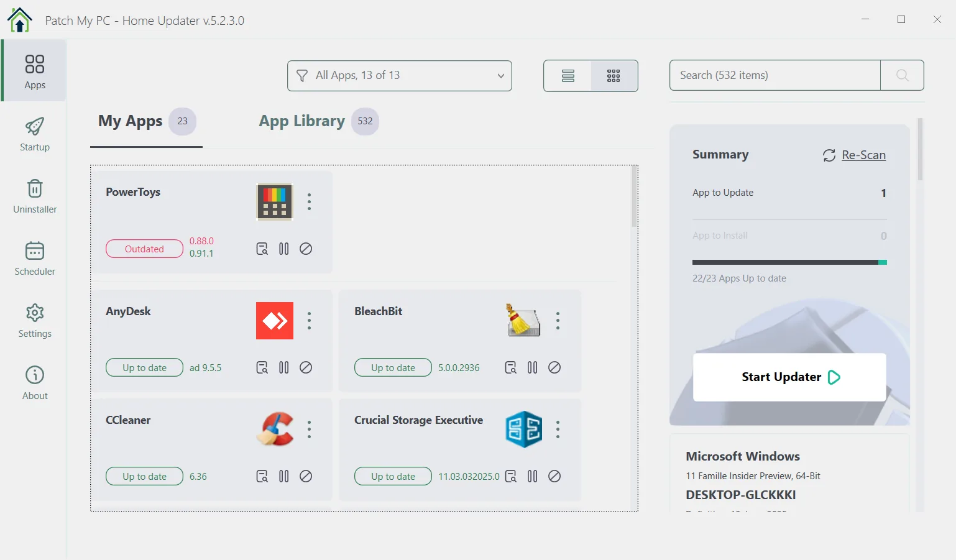Screen dimensions: 956x560
Task: Pause updates for AnyDesk
Action: 284,367
